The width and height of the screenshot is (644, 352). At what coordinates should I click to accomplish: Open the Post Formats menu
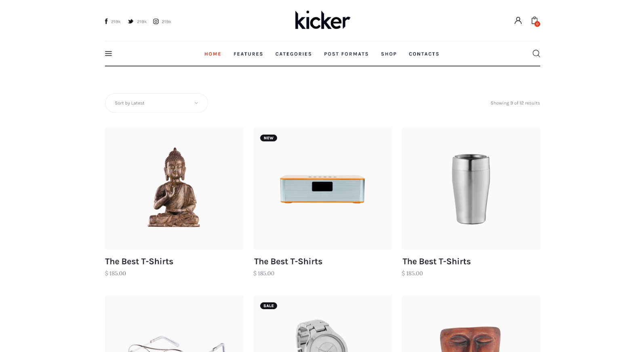click(x=346, y=54)
